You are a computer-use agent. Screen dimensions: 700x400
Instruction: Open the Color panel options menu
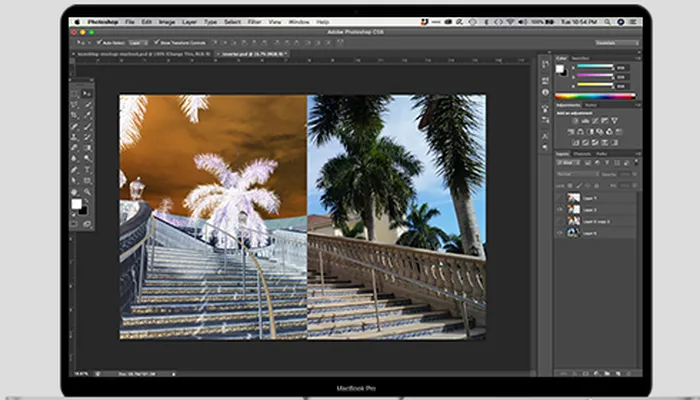[x=638, y=58]
